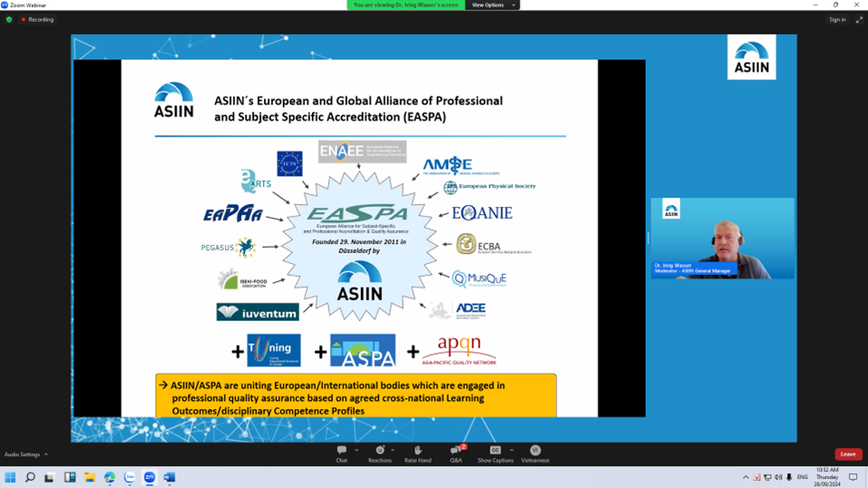Select Dr. Iring Wasser's video thumbnail
This screenshot has width=868, height=488.
click(722, 239)
